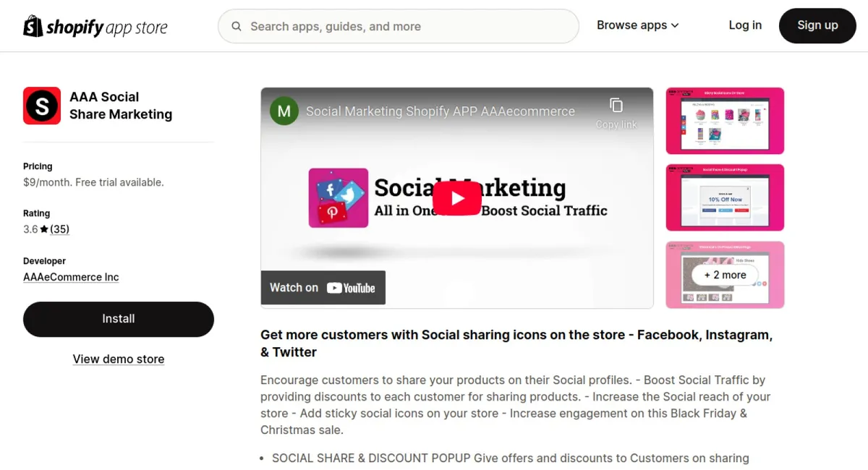Click the Shopify bag logo icon

[x=33, y=26]
